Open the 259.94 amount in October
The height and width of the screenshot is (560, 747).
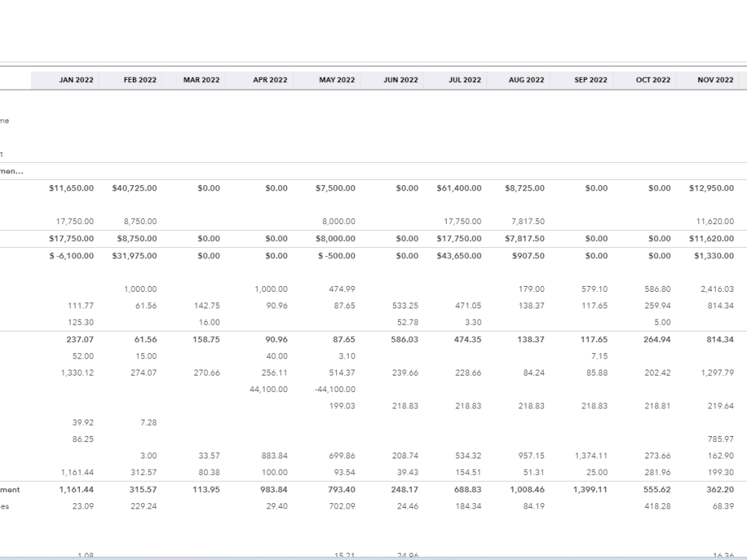657,305
